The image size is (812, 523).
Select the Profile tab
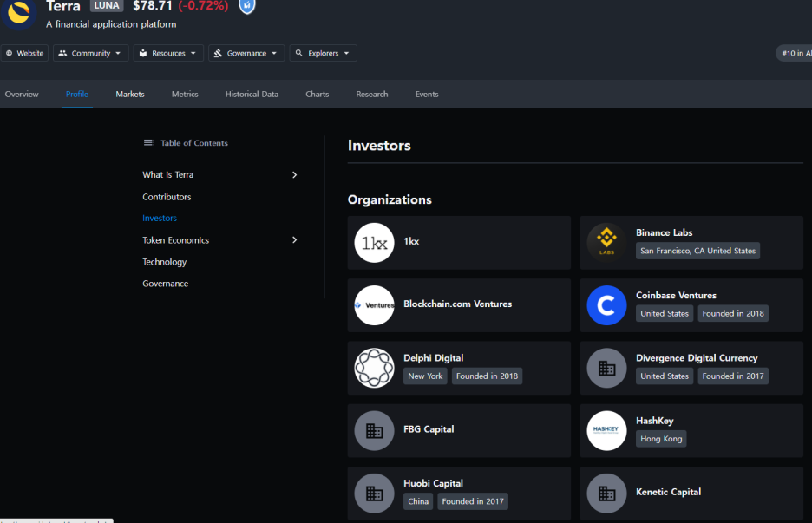click(77, 95)
